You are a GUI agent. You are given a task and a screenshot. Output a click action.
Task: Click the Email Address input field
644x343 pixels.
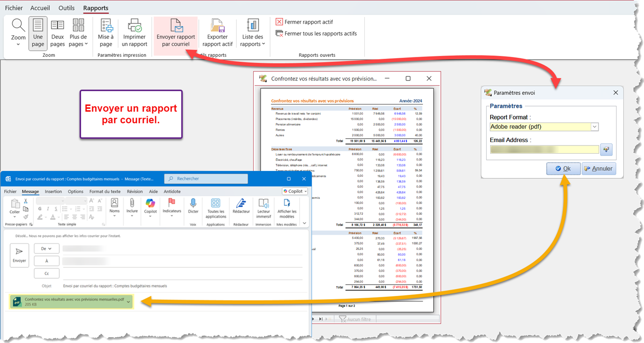pyautogui.click(x=544, y=149)
